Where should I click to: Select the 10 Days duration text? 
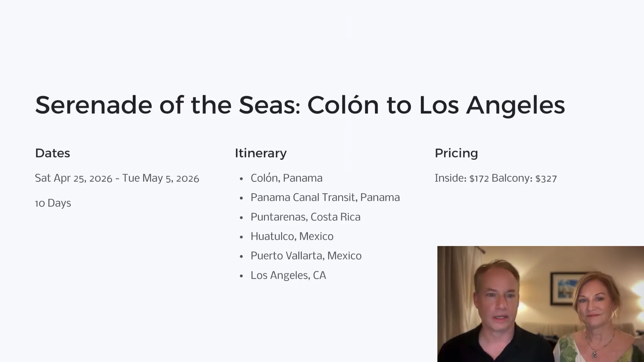[53, 203]
